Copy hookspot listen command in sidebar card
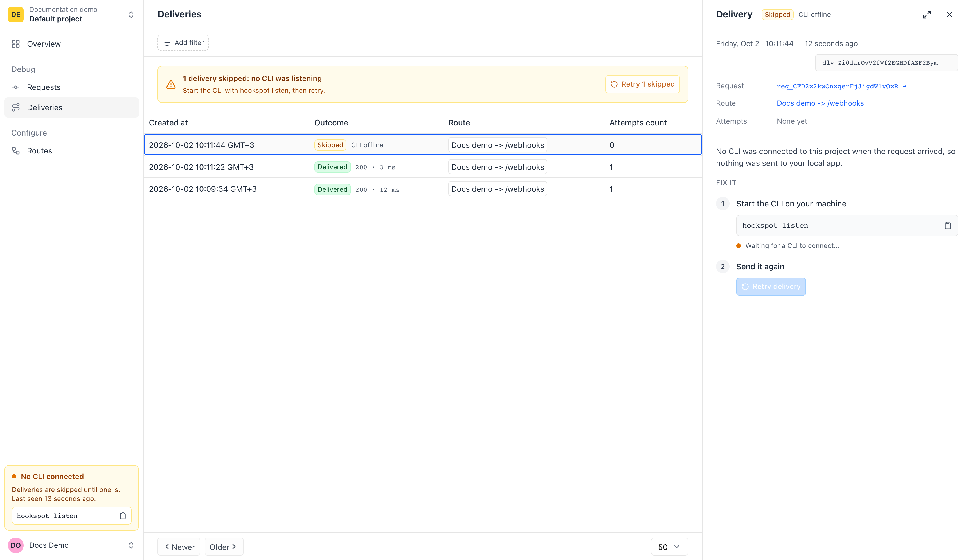Viewport: 972px width, 560px height. pos(123,516)
